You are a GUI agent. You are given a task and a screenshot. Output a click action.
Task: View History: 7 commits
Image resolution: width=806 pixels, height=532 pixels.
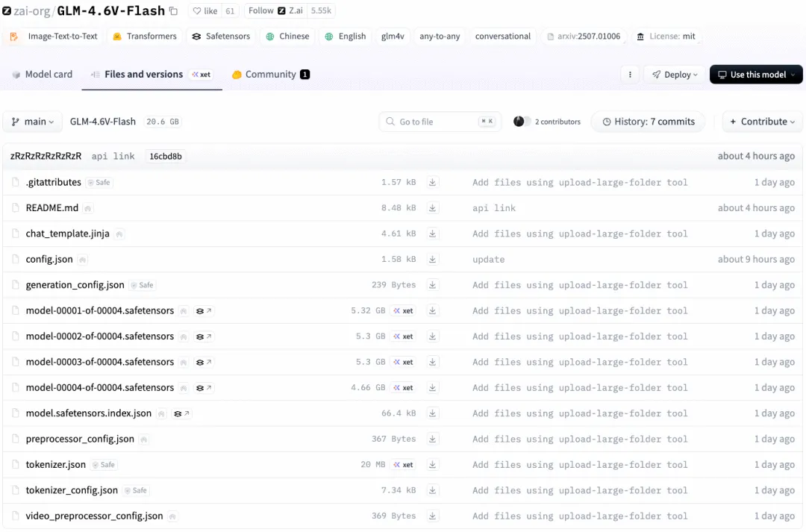(x=648, y=122)
